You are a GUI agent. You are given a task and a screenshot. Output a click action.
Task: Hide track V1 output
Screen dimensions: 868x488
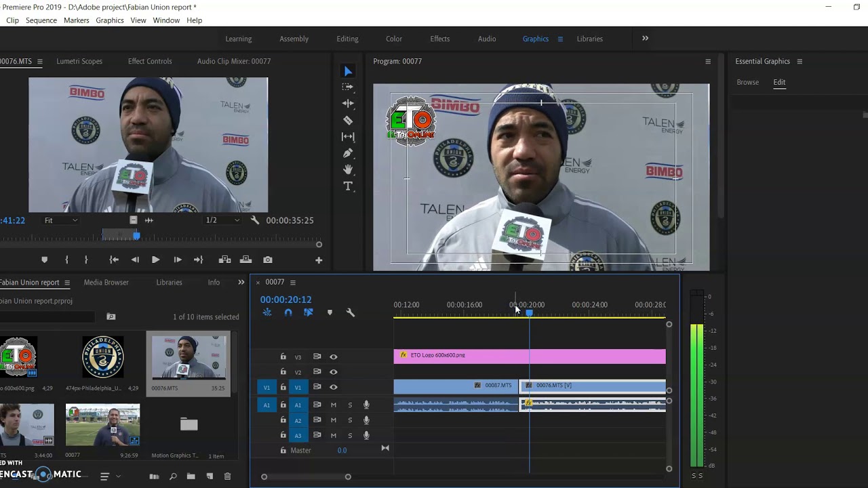tap(333, 387)
